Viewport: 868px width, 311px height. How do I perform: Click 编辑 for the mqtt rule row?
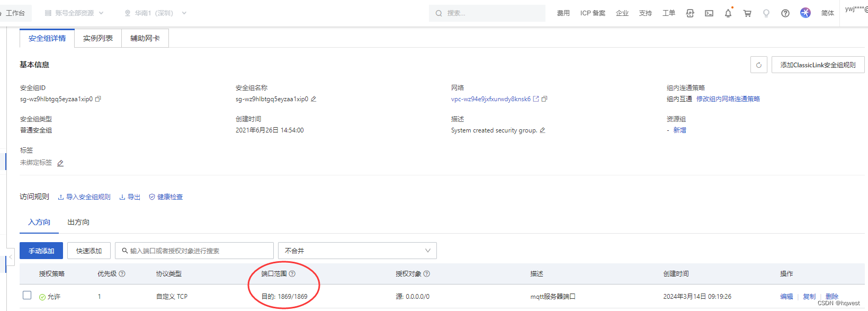(x=786, y=297)
